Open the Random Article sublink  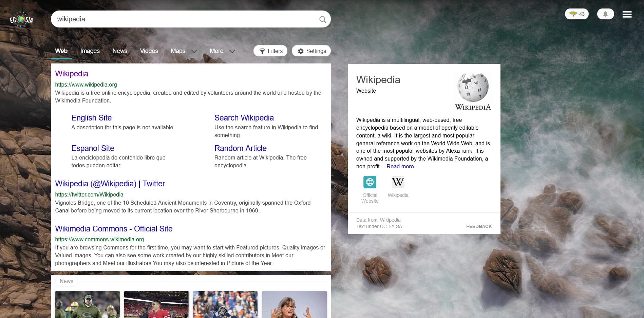coord(241,148)
